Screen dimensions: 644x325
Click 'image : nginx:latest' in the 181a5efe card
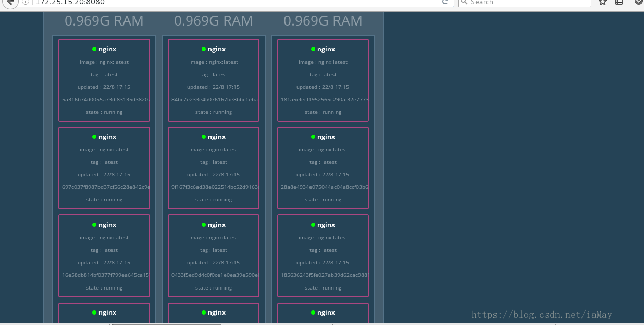323,62
